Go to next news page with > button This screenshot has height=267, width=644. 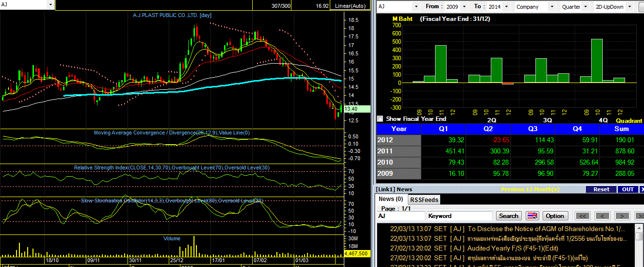622,216
